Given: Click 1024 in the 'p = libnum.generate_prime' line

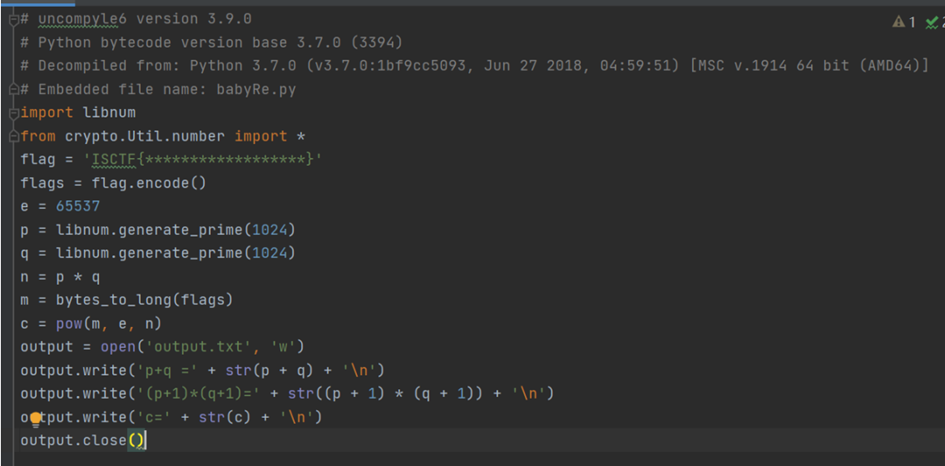Looking at the screenshot, I should 269,230.
